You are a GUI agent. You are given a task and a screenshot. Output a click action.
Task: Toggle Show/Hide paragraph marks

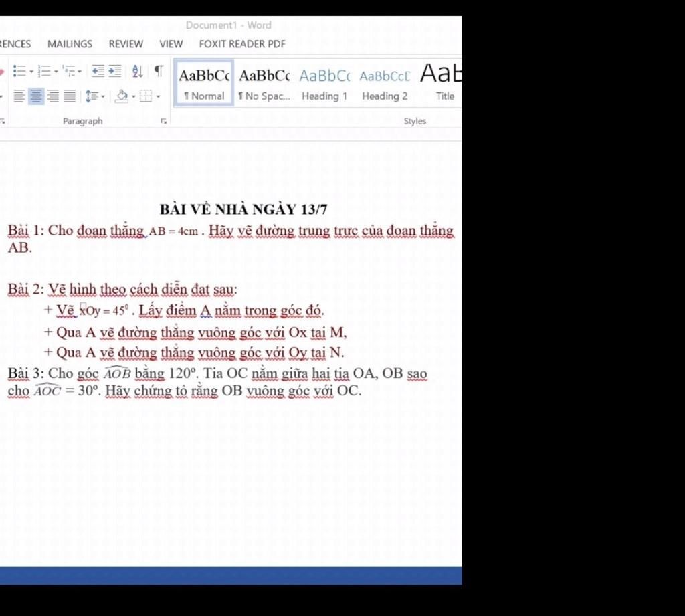coord(159,71)
